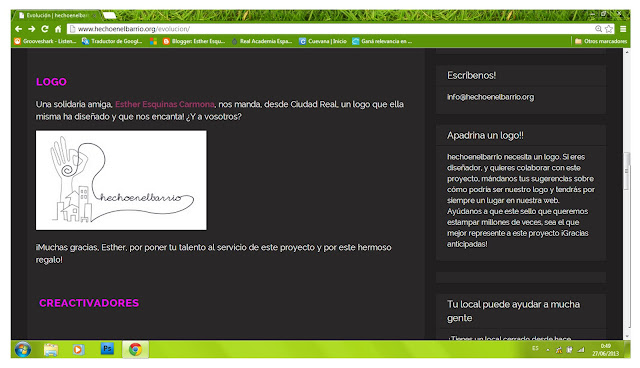This screenshot has width=640, height=368.
Task: Open the multicolored Windows-logo bookmark
Action: pos(153,41)
